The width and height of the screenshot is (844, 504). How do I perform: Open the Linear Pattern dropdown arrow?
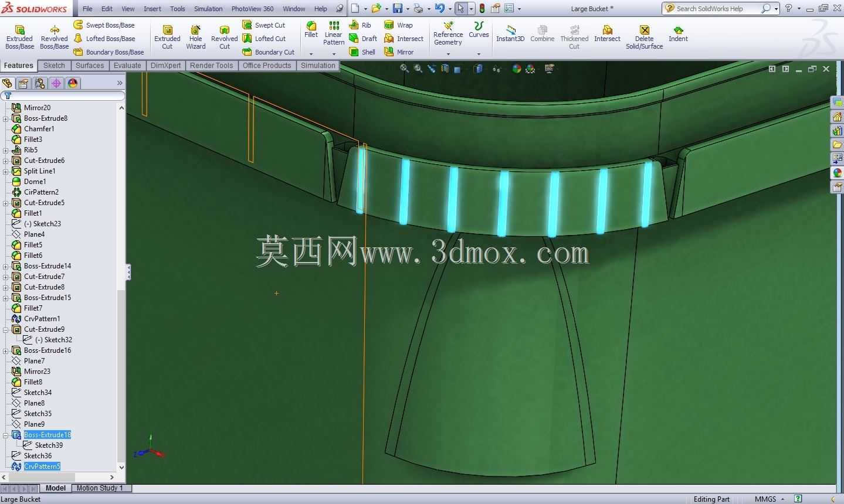[334, 54]
